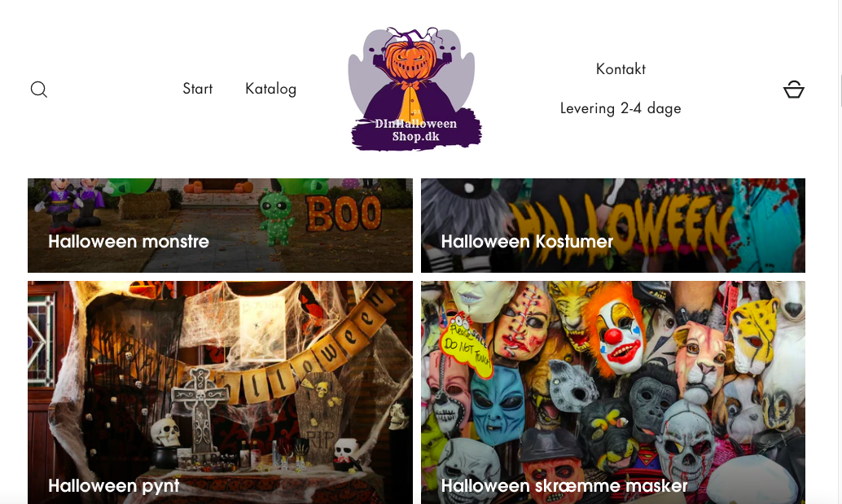Open the shopping basket icon

[x=794, y=89]
